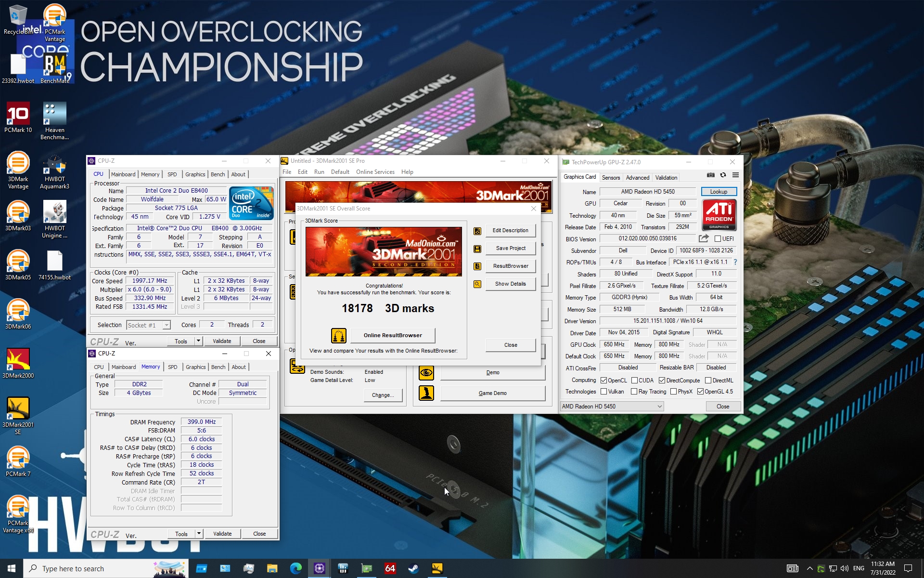
Task: Launch 3DMark03 from desktop
Action: pos(18,216)
